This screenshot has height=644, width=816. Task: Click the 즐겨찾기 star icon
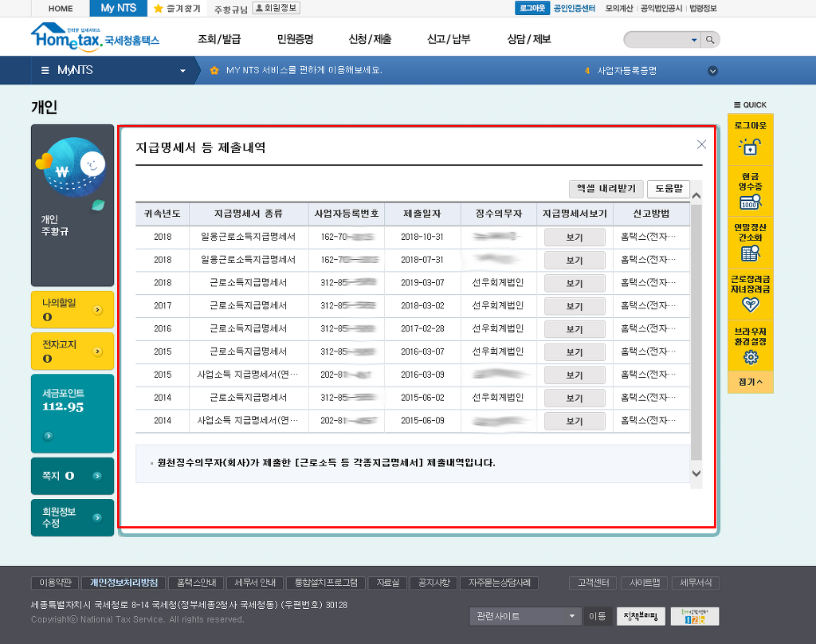pos(159,9)
